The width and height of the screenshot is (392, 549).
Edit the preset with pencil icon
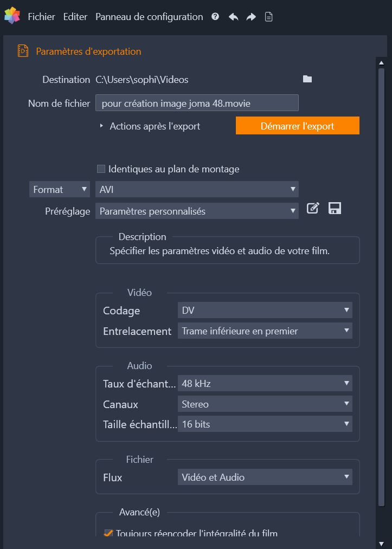(x=313, y=209)
